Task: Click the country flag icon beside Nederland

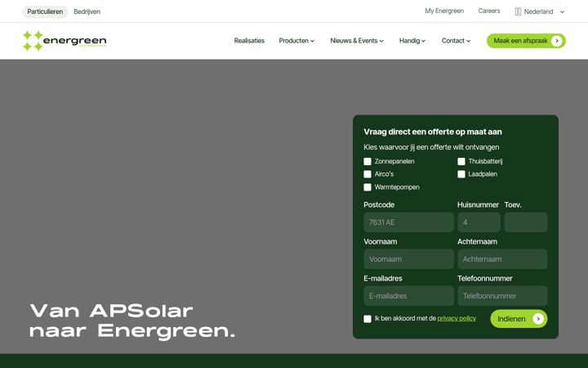Action: click(518, 11)
